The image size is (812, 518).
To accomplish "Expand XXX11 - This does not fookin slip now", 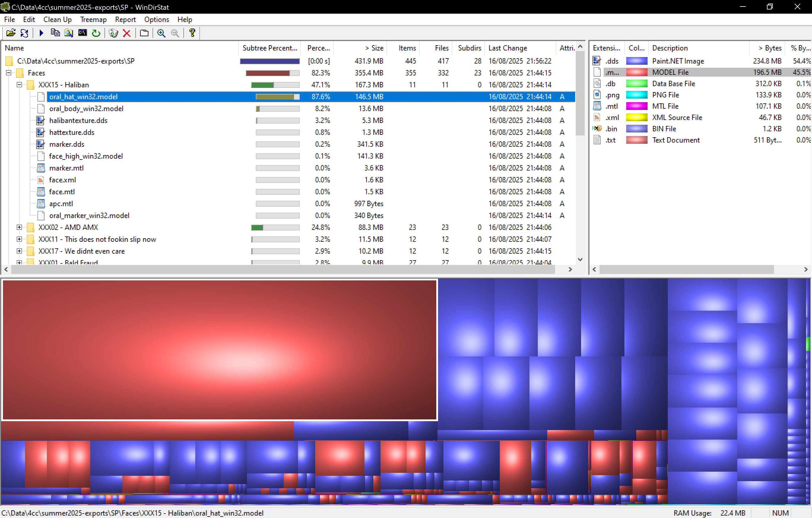I will 19,239.
